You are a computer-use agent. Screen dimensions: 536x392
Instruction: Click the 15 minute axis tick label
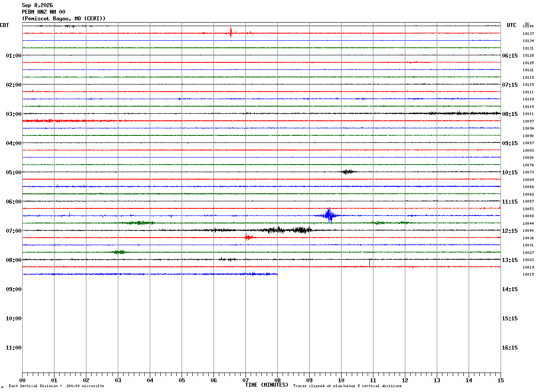[x=501, y=380]
